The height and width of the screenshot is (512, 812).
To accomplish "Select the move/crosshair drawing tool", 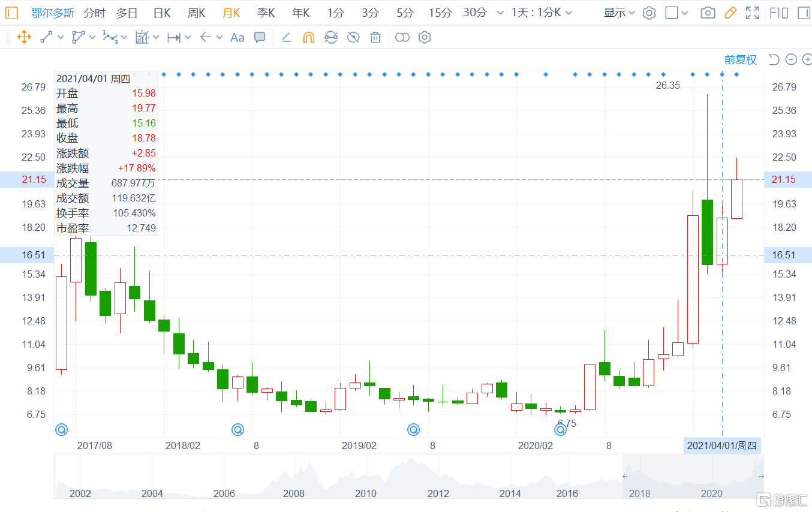I will [x=24, y=37].
